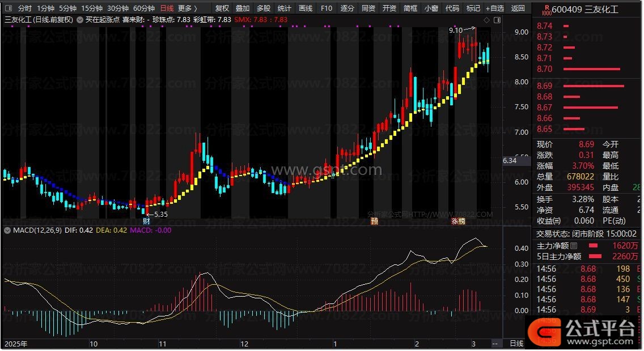This screenshot has height=351, width=644.
Task: Toggle the 小窗 mini window
Action: (431, 8)
